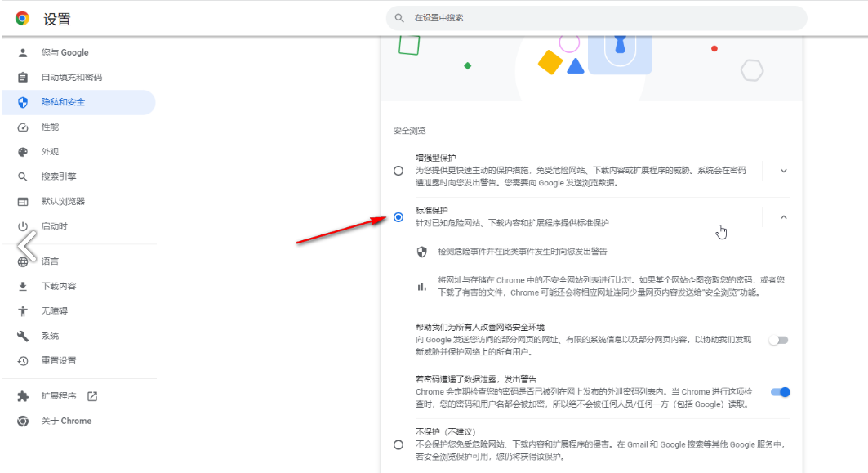Click the 若密码遭遇了数据泄露，发出警告 heading

pyautogui.click(x=476, y=379)
